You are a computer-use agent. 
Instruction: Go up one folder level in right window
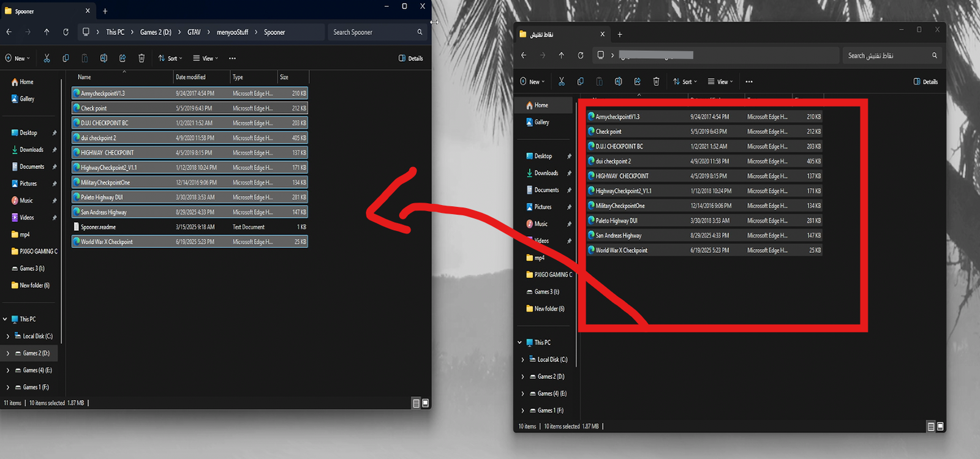tap(561, 55)
